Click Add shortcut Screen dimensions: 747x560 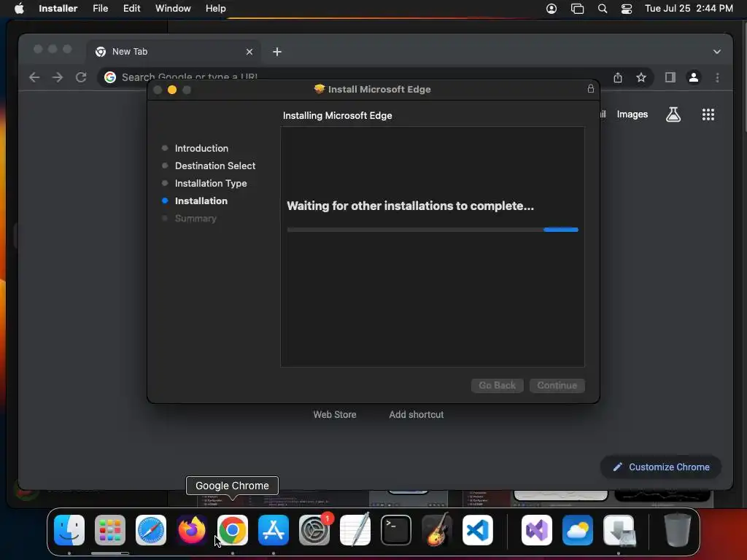[417, 415]
